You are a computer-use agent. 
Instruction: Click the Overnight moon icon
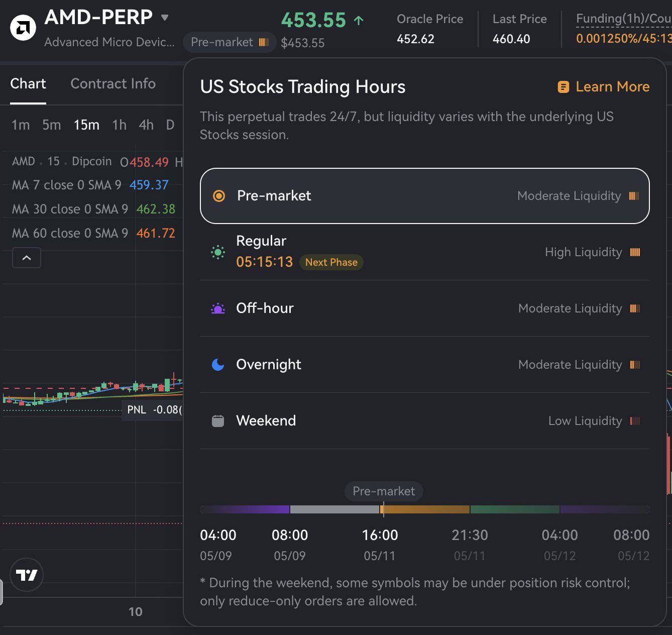(218, 365)
